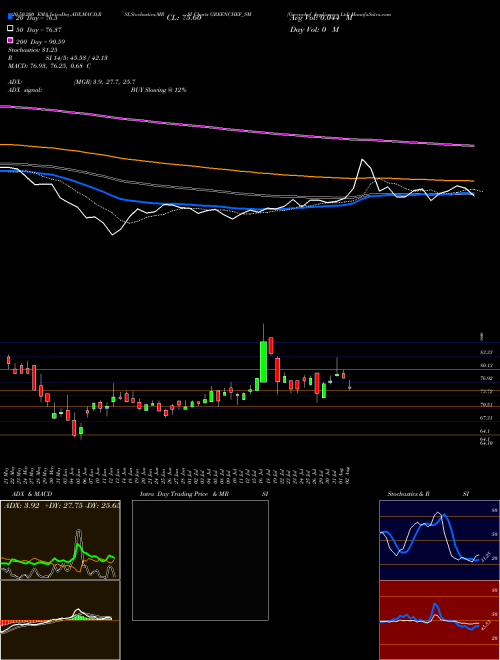Click the RSI 14/3 values text
Image resolution: width=500 pixels, height=660 pixels.
[x=77, y=58]
